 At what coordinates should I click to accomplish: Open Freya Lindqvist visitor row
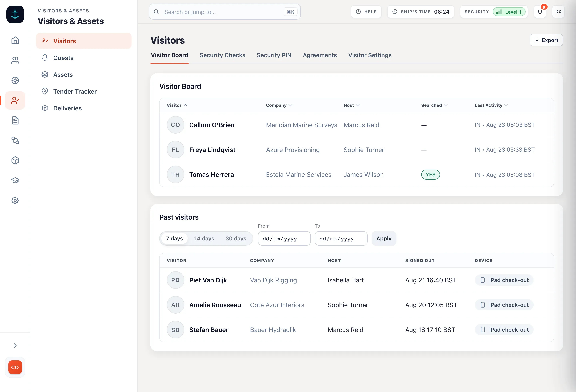pyautogui.click(x=357, y=150)
